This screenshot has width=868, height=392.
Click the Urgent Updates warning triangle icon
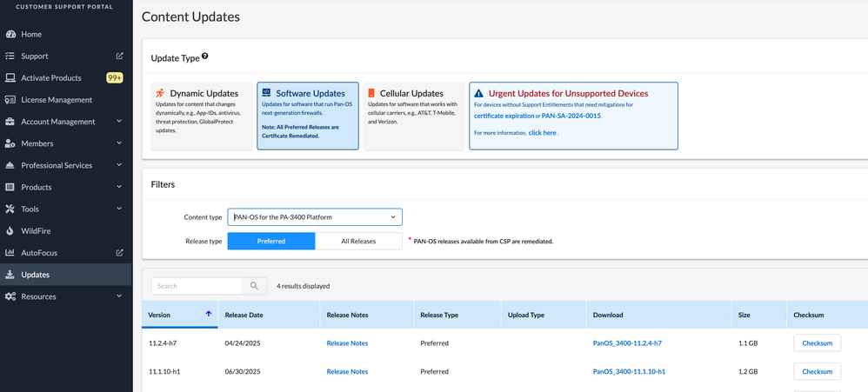pos(479,94)
